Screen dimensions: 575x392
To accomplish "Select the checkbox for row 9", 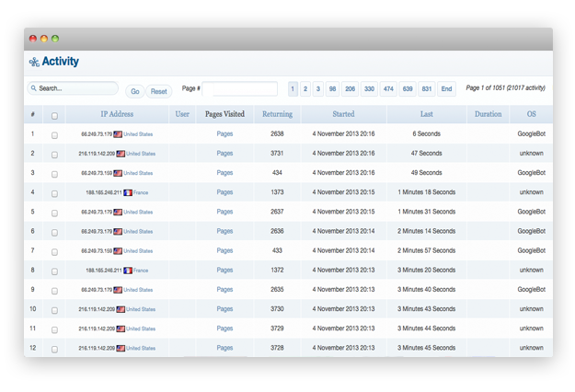I will pos(54,291).
